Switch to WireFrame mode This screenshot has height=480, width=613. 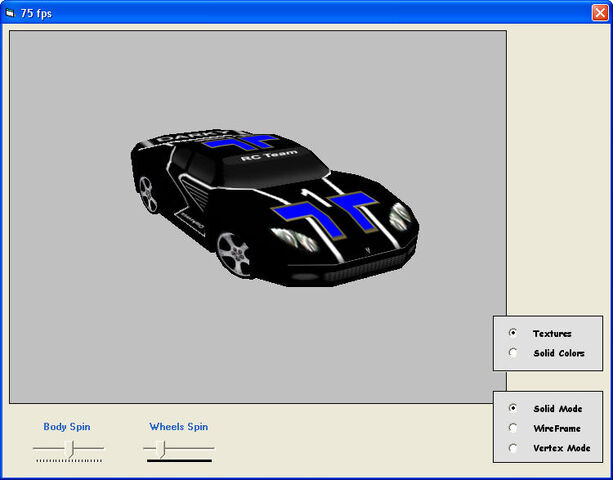point(513,428)
